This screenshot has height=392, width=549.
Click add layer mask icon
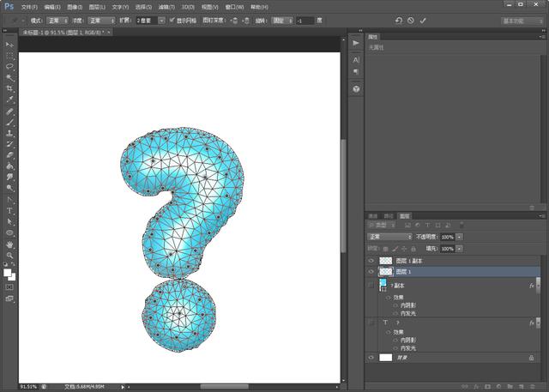(x=487, y=387)
